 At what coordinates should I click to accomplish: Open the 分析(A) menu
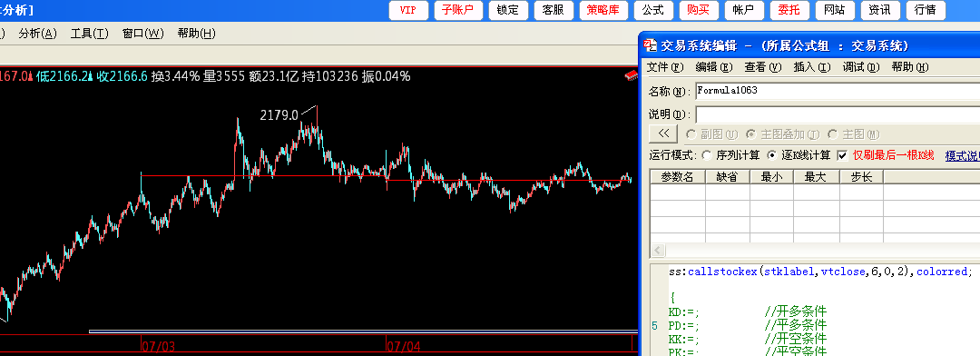click(37, 34)
